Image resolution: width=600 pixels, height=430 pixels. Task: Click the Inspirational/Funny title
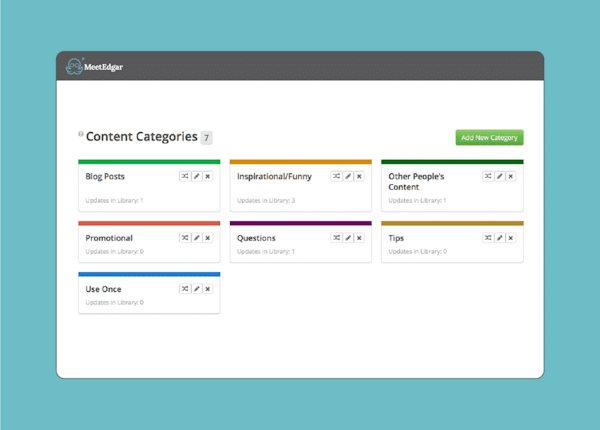(274, 176)
